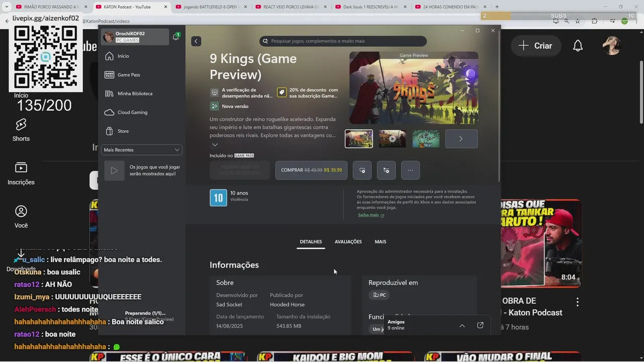
Task: Open Você in YouTube sidebar
Action: pyautogui.click(x=21, y=217)
